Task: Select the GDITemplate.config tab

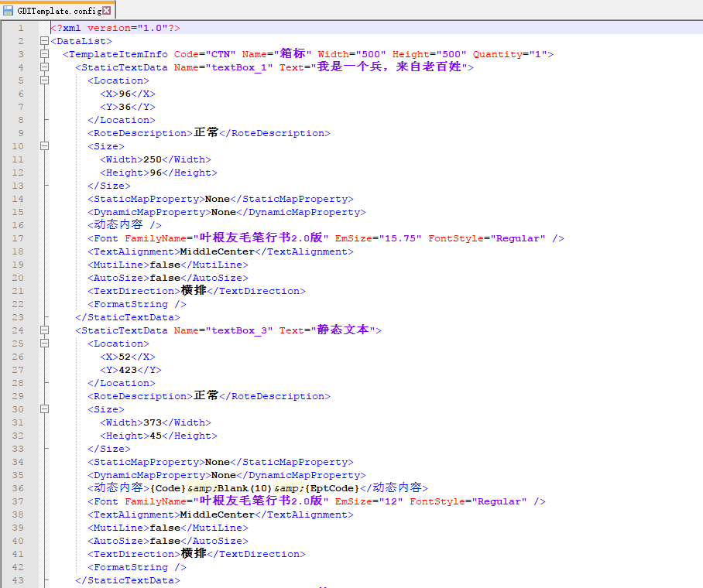Action: 58,10
